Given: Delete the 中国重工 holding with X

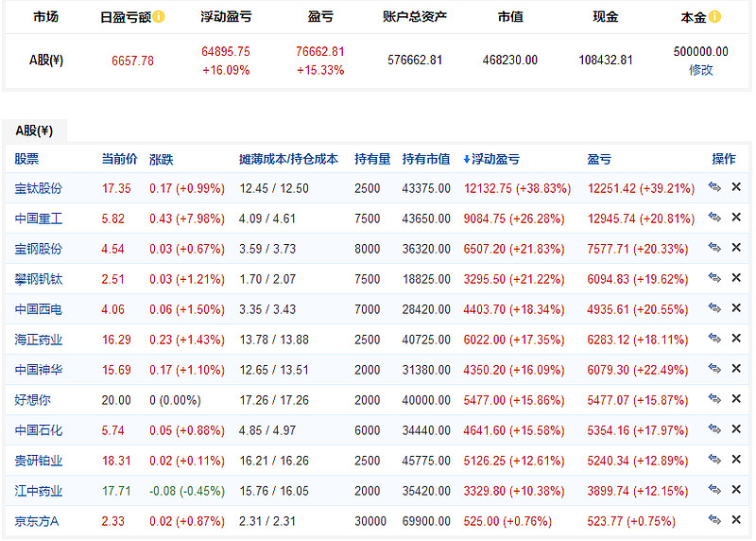Looking at the screenshot, I should coord(736,218).
